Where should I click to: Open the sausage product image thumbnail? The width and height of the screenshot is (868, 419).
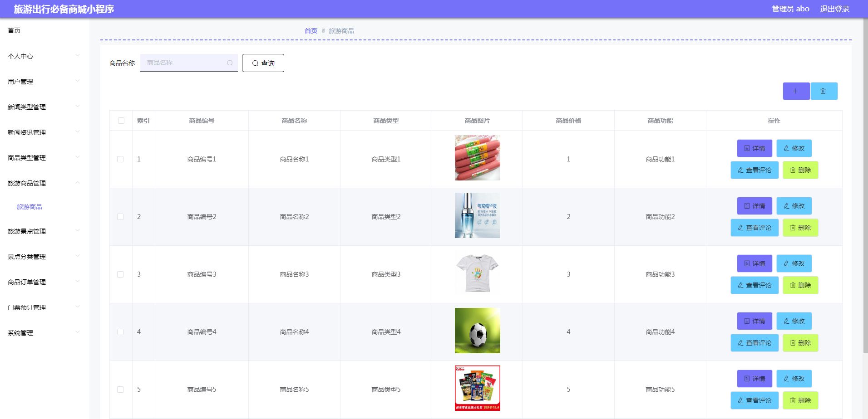(478, 158)
